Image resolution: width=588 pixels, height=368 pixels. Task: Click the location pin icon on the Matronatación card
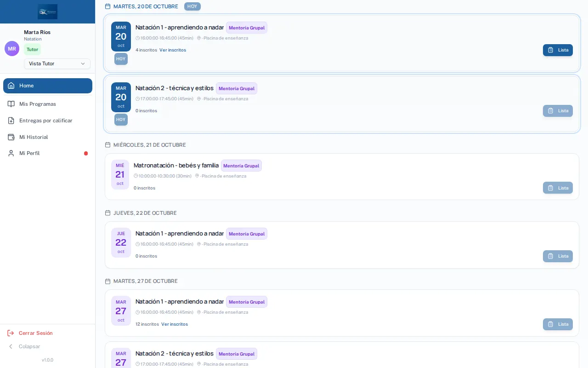197,176
